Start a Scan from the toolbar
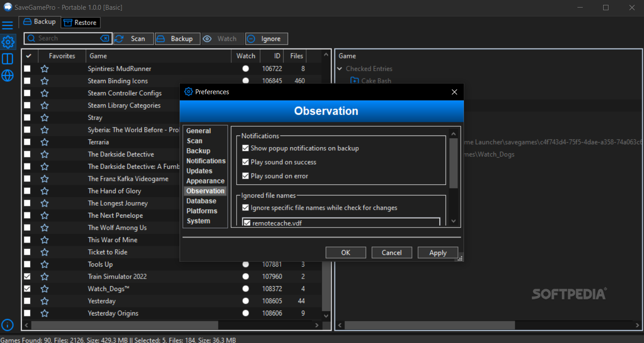This screenshot has width=644, height=343. 134,39
